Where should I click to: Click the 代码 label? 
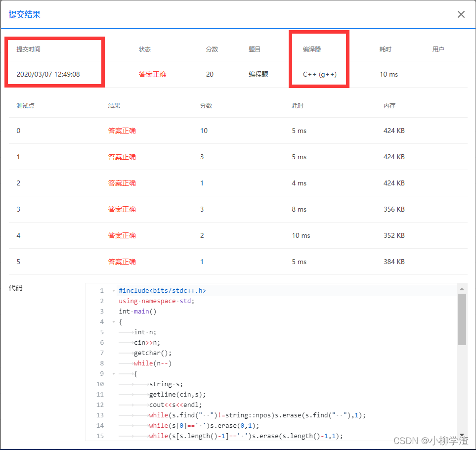(15, 288)
